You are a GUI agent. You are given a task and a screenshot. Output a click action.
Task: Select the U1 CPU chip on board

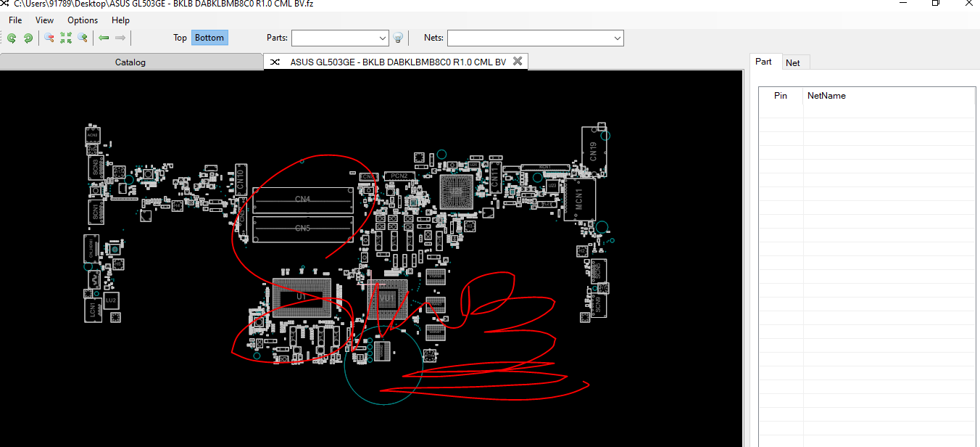click(302, 297)
